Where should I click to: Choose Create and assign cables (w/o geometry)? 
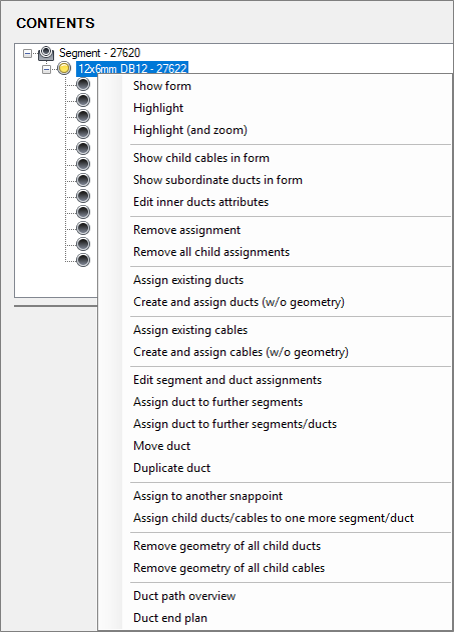(x=241, y=352)
